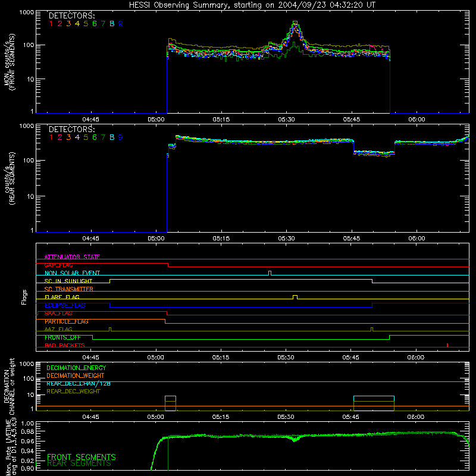Click the flare peak in the front segments plot
This screenshot has height=476, width=476.
(x=295, y=23)
